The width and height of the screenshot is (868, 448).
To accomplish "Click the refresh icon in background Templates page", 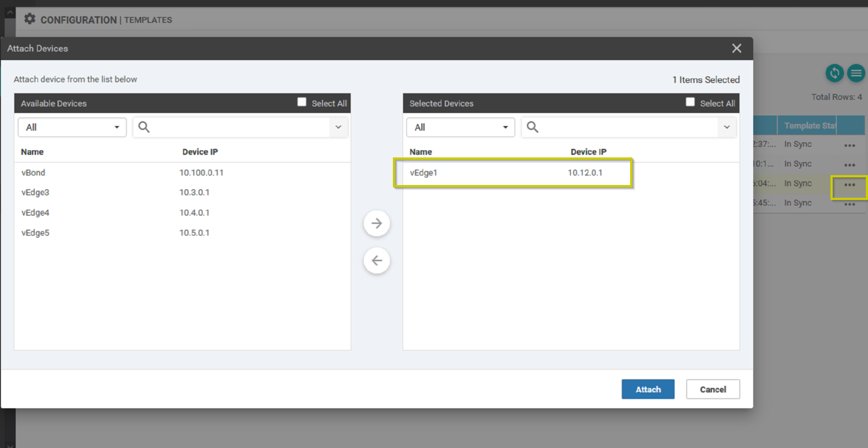I will click(x=834, y=73).
